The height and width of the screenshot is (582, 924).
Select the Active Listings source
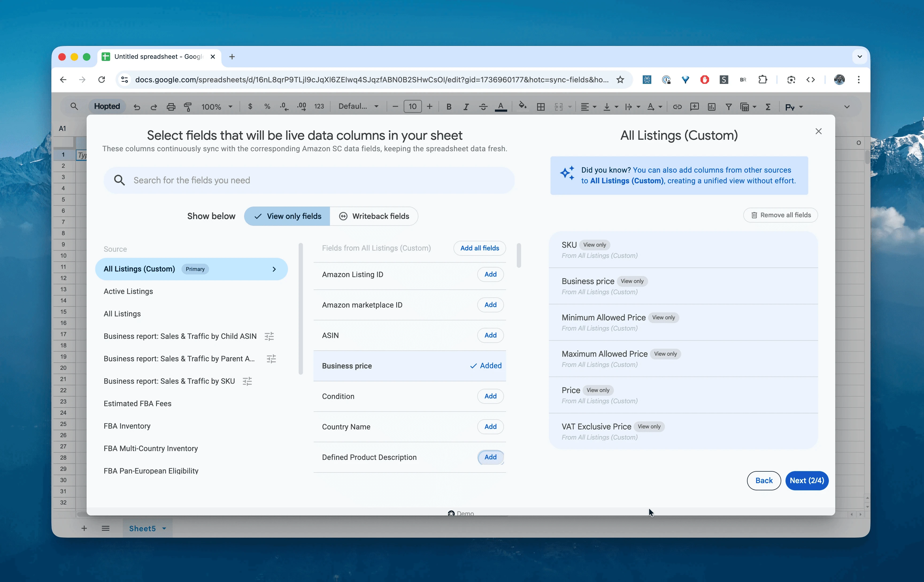tap(128, 291)
